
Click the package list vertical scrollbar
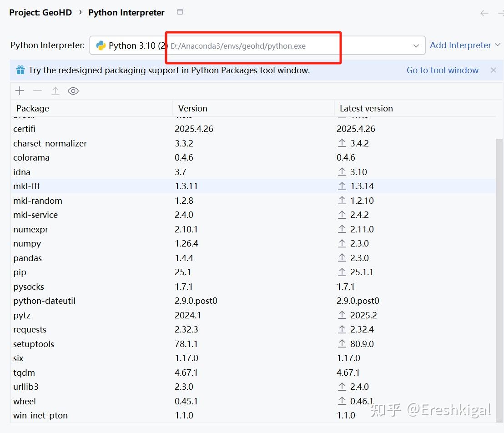(x=499, y=273)
